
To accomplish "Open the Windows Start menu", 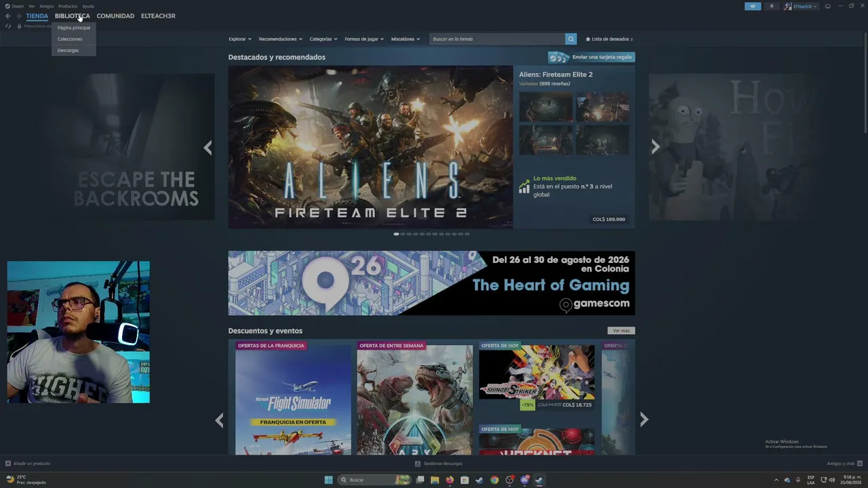I will 328,480.
